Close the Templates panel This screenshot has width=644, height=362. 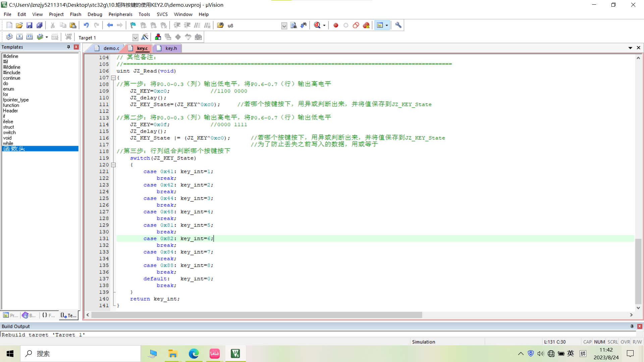(x=76, y=47)
